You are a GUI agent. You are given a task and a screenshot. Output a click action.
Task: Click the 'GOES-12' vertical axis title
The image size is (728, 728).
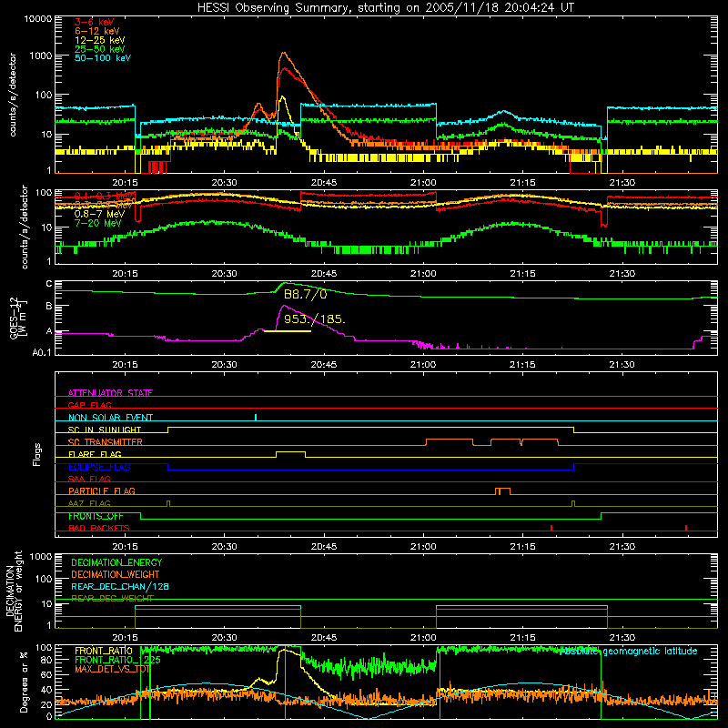click(x=15, y=318)
